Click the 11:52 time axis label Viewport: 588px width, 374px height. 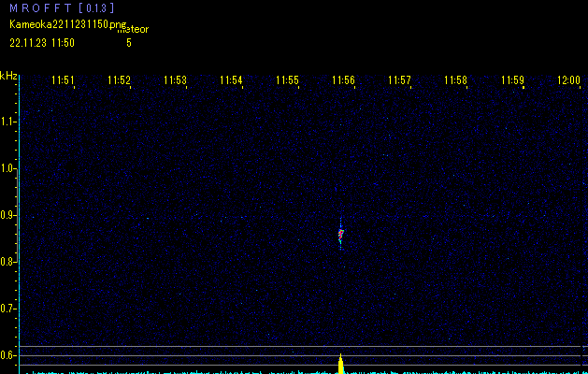click(119, 80)
